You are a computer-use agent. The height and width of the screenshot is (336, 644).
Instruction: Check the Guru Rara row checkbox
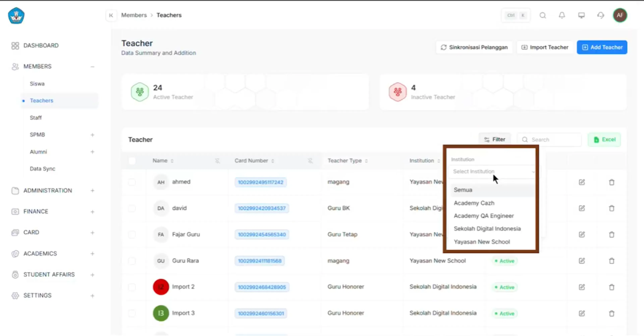(x=132, y=261)
